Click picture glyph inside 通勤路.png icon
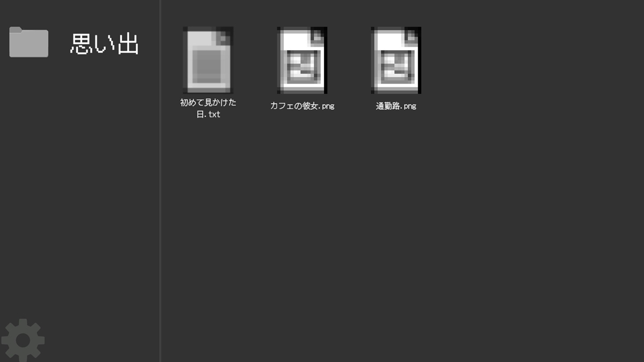This screenshot has height=362, width=644. 397,67
